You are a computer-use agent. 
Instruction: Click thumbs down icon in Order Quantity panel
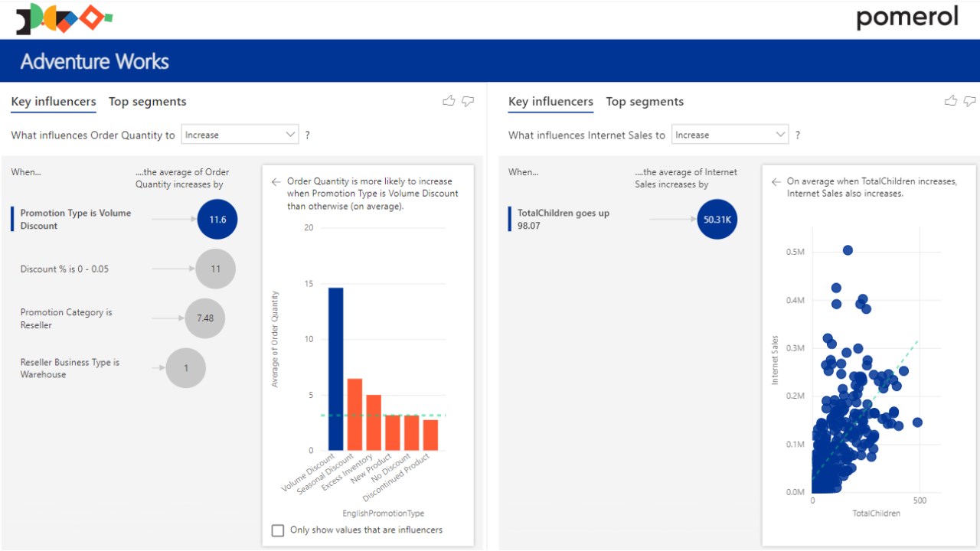point(468,101)
